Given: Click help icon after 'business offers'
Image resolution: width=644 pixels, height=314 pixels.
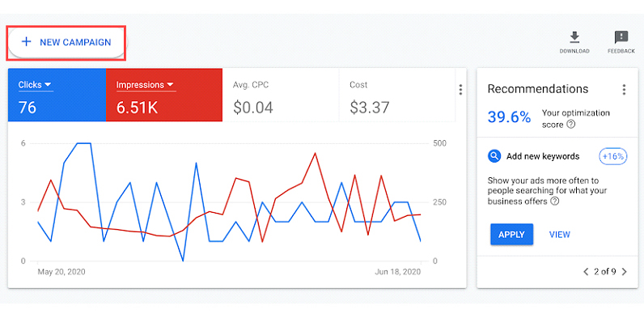Looking at the screenshot, I should 554,202.
